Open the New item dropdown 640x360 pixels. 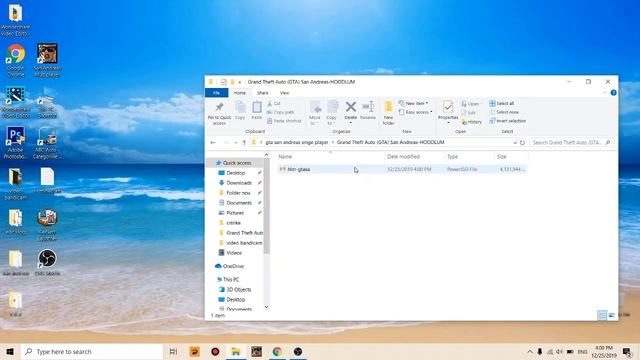pos(414,104)
